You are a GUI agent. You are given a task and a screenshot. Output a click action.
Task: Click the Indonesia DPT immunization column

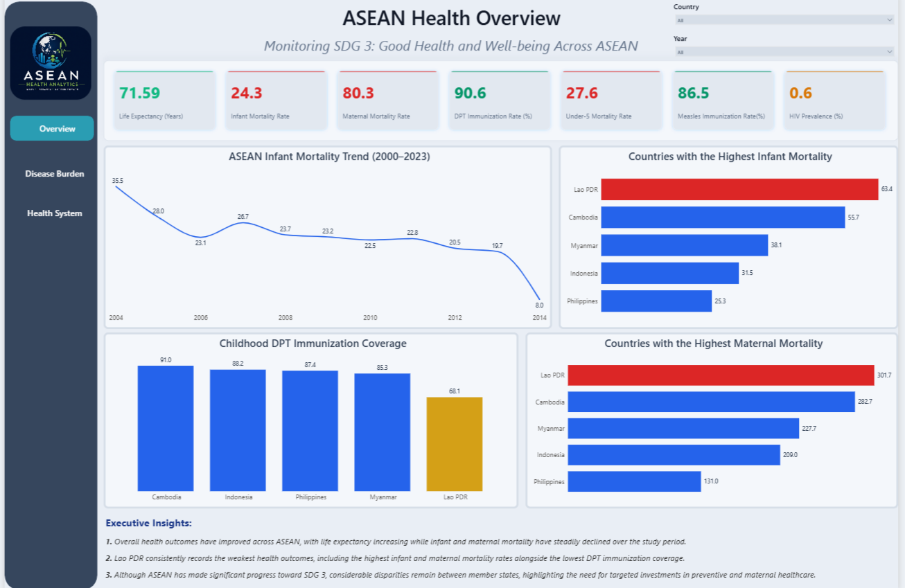pos(238,430)
